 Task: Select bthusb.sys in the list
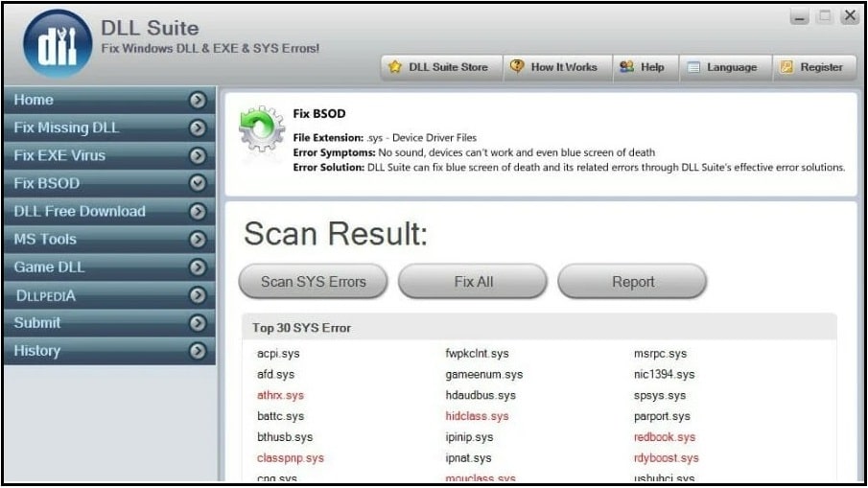coord(285,437)
